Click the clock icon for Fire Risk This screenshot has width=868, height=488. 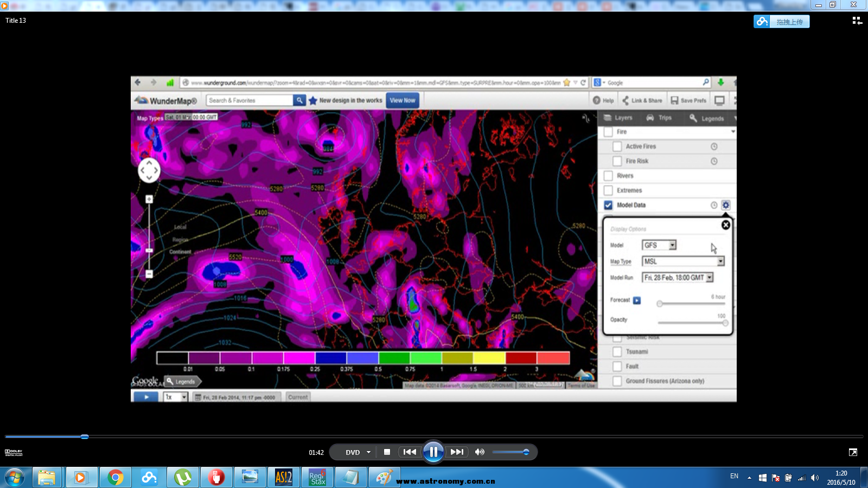tap(714, 161)
